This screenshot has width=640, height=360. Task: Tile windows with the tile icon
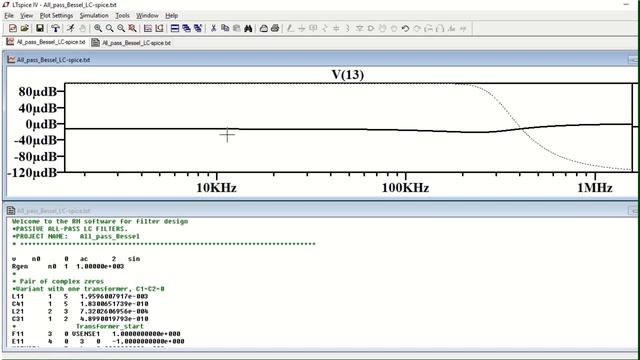pyautogui.click(x=175, y=28)
